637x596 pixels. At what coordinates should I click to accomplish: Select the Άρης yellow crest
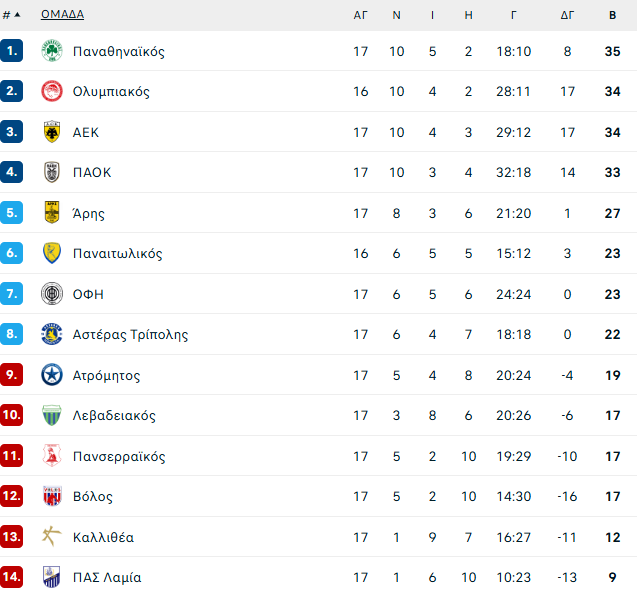click(x=52, y=212)
